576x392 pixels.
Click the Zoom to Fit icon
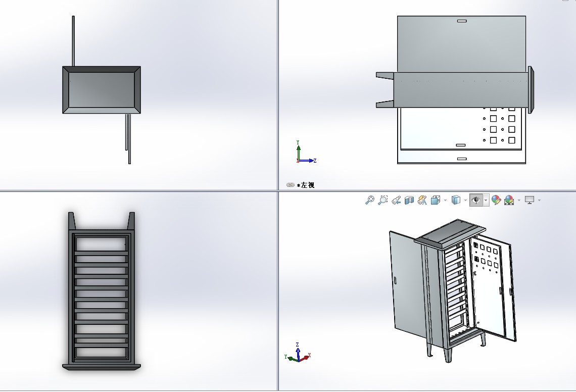[369, 200]
